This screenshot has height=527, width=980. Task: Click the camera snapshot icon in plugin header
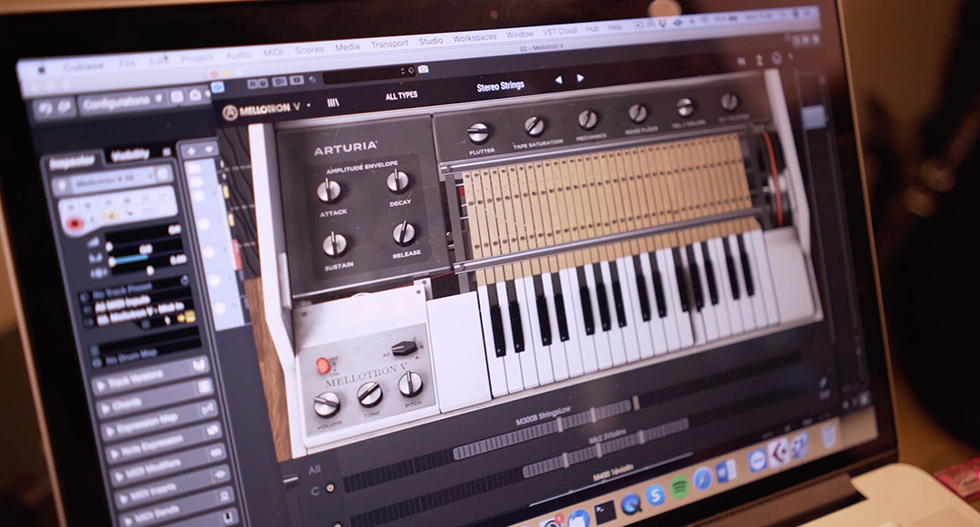click(x=423, y=69)
